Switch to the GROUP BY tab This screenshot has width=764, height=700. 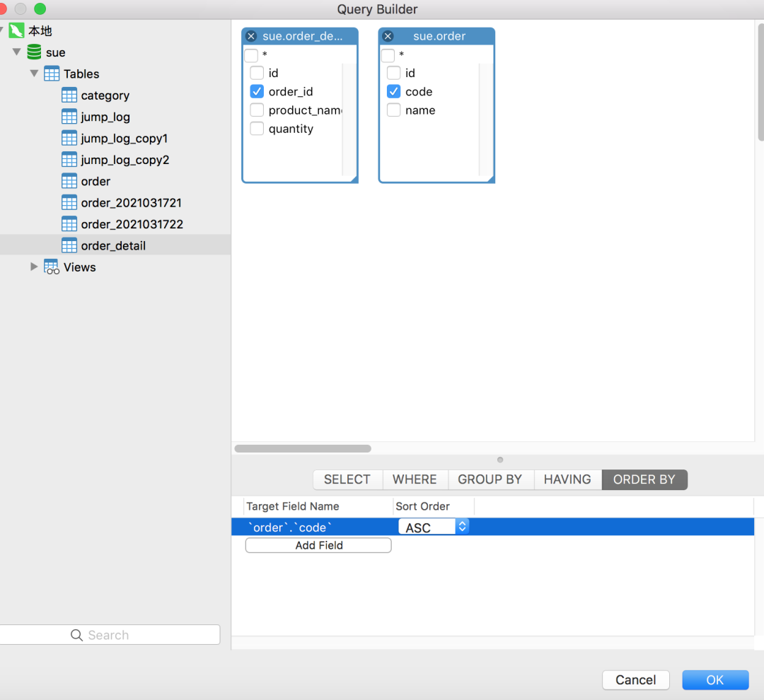490,479
